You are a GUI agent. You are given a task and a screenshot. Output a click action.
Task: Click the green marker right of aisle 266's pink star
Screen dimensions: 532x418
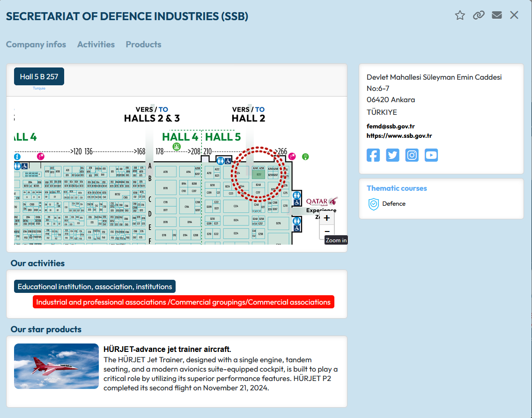pos(305,157)
